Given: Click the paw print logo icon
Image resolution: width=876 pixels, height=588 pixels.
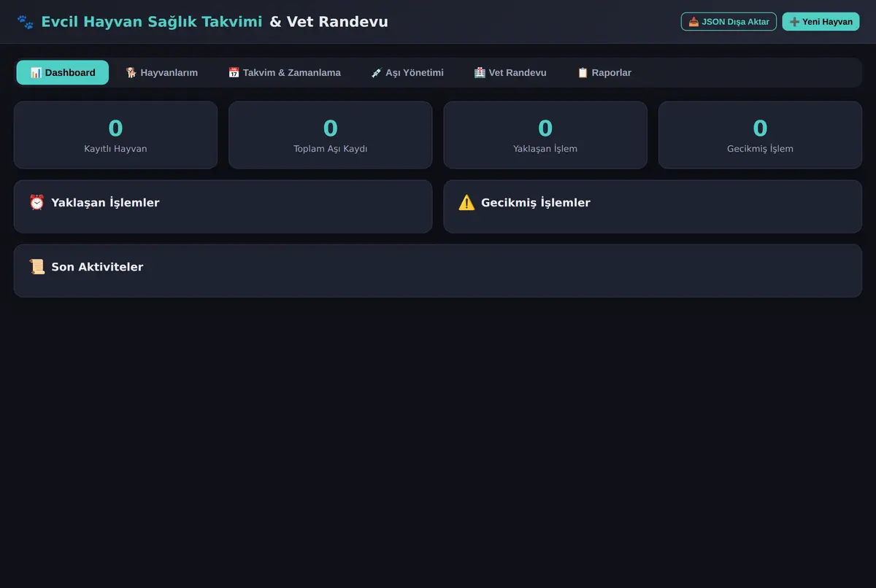Looking at the screenshot, I should click(x=26, y=22).
